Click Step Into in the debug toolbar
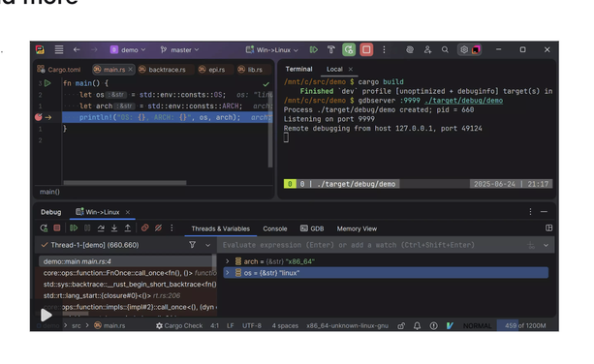Screen dimensions: 594x364 pos(114,228)
